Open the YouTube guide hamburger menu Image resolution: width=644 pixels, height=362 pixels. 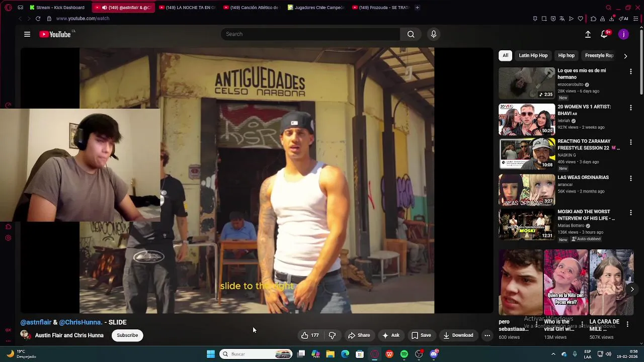(27, 34)
